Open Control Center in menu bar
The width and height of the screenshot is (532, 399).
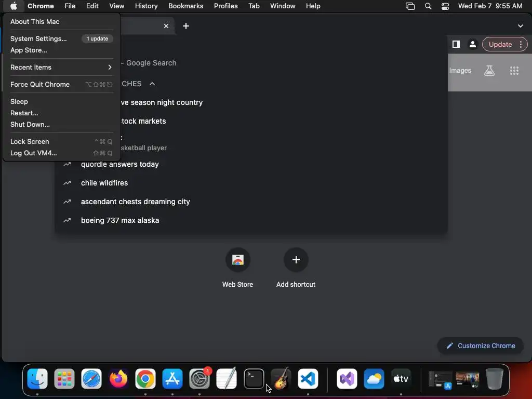click(x=445, y=6)
